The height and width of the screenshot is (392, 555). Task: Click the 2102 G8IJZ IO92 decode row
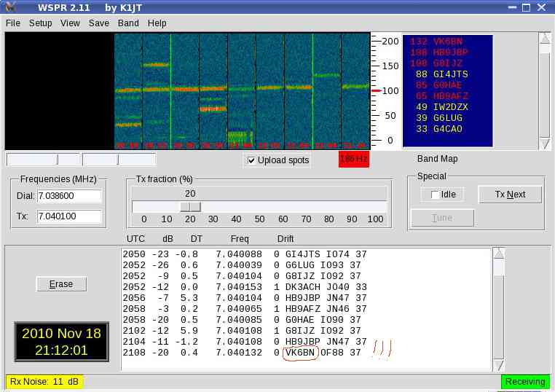242,331
